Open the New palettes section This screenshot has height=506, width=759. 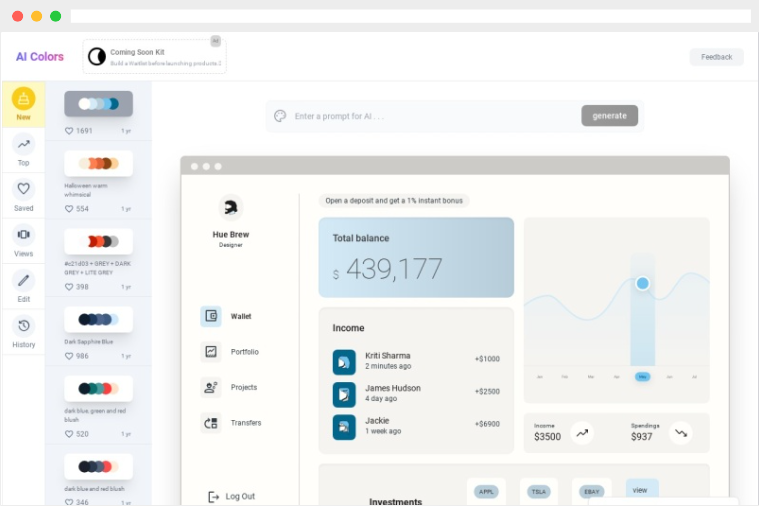pos(23,104)
